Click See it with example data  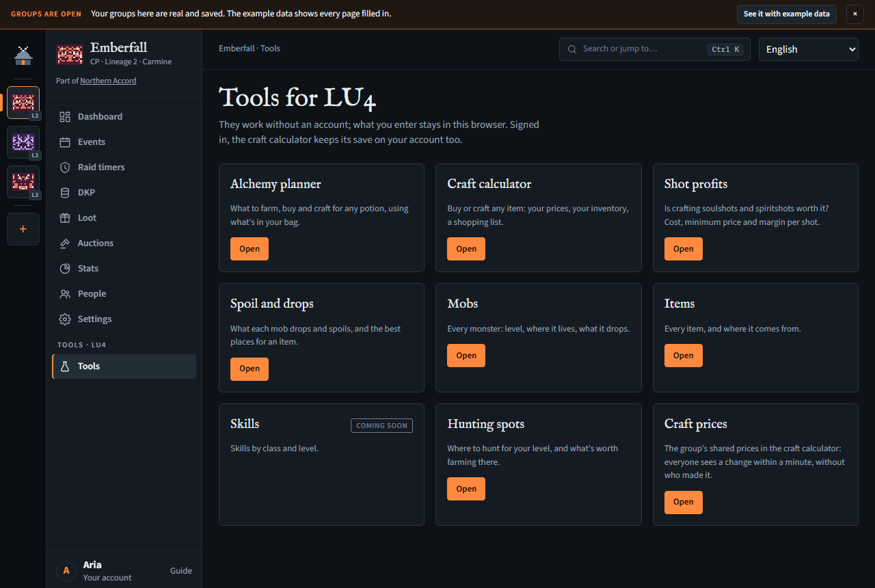(787, 14)
